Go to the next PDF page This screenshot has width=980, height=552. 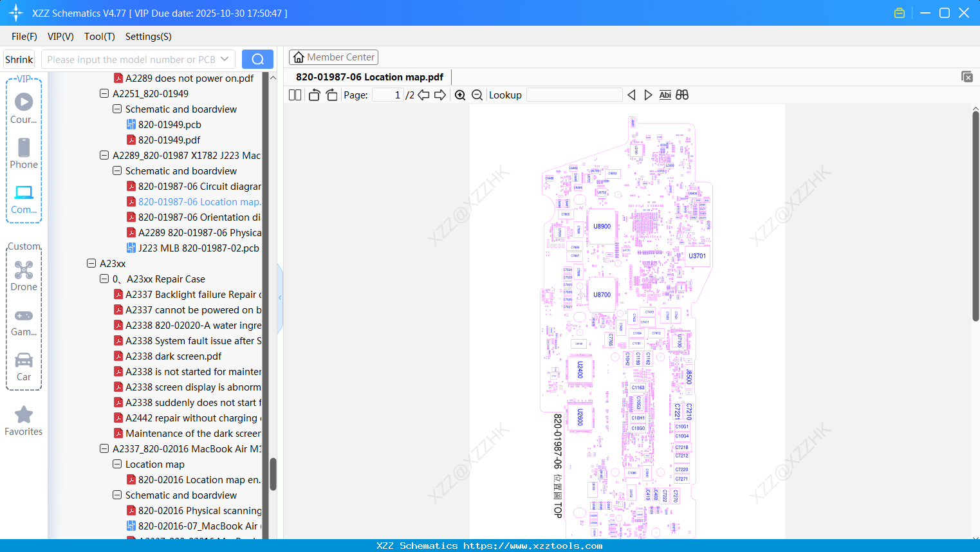pos(440,95)
